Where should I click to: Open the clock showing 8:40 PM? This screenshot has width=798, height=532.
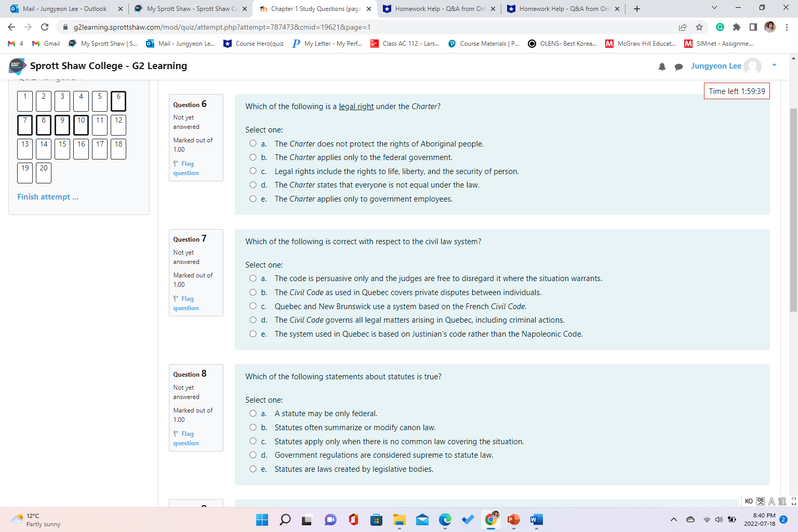760,520
